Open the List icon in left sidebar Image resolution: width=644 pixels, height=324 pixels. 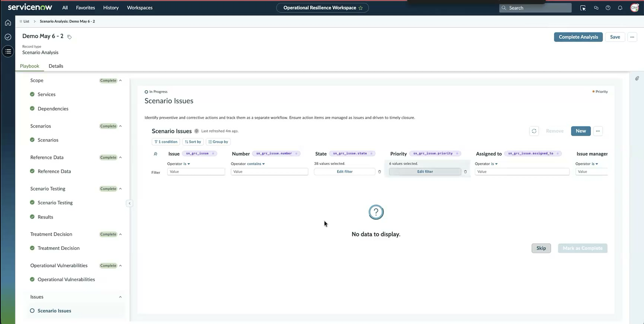pos(8,51)
